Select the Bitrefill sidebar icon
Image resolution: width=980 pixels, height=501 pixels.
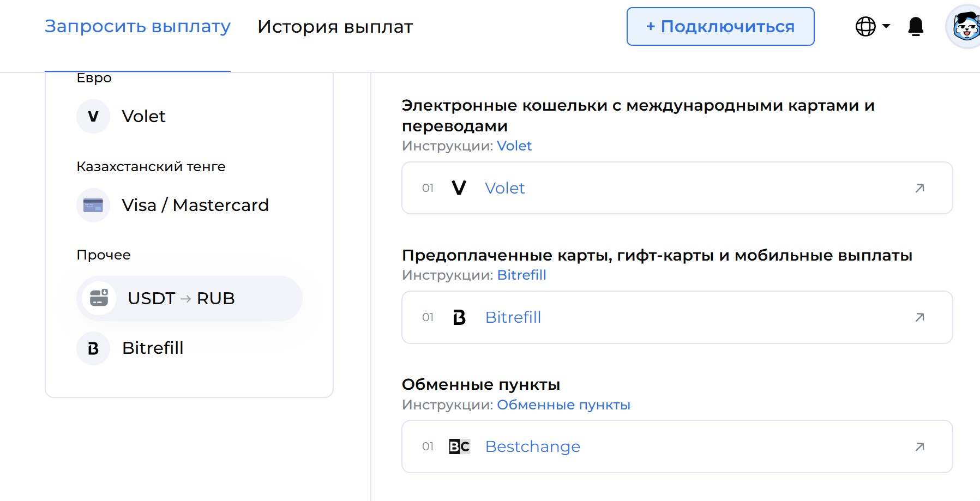[x=93, y=348]
